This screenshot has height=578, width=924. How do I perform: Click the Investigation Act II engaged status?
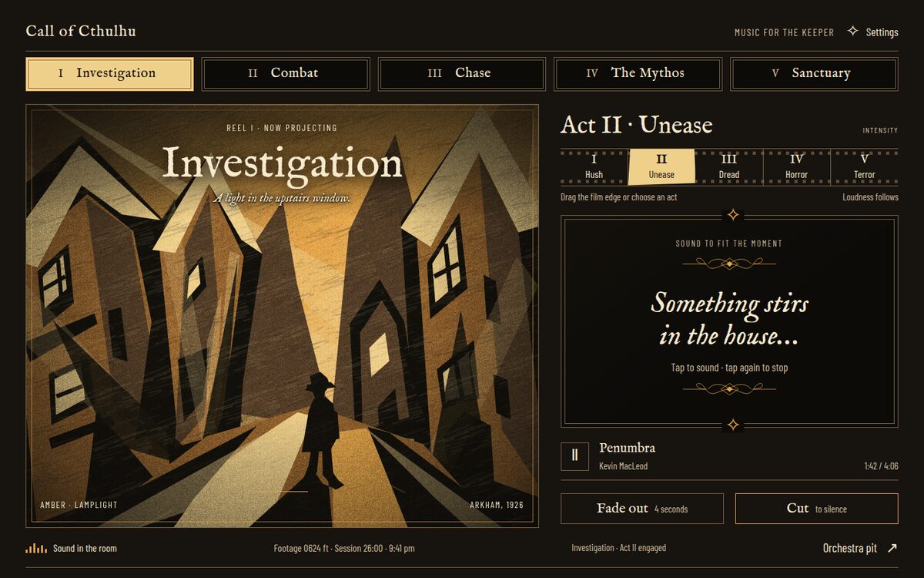618,548
